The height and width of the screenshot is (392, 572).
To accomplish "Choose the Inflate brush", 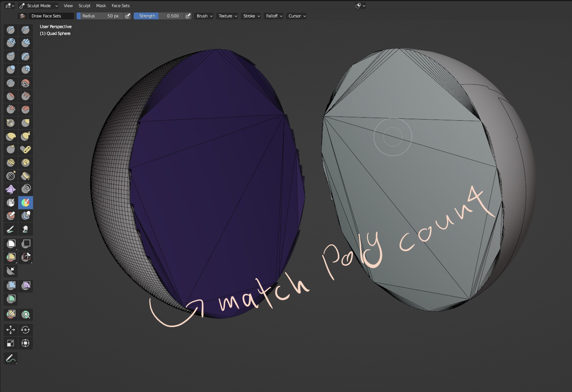I will [x=11, y=69].
